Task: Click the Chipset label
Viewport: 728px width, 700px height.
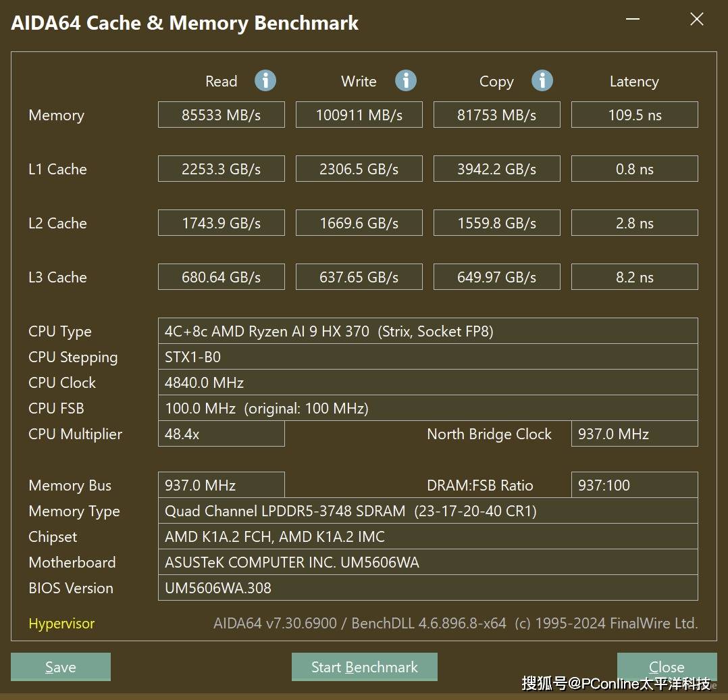Action: point(53,537)
